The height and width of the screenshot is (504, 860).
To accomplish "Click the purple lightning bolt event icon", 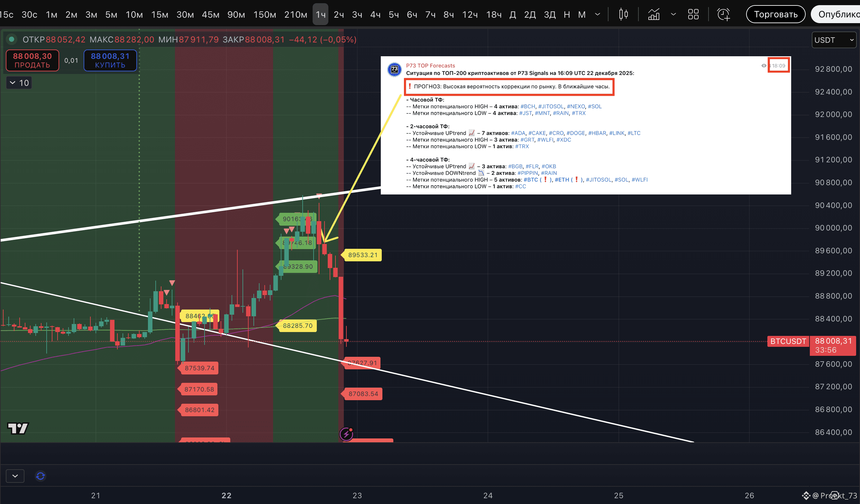I will (x=346, y=434).
